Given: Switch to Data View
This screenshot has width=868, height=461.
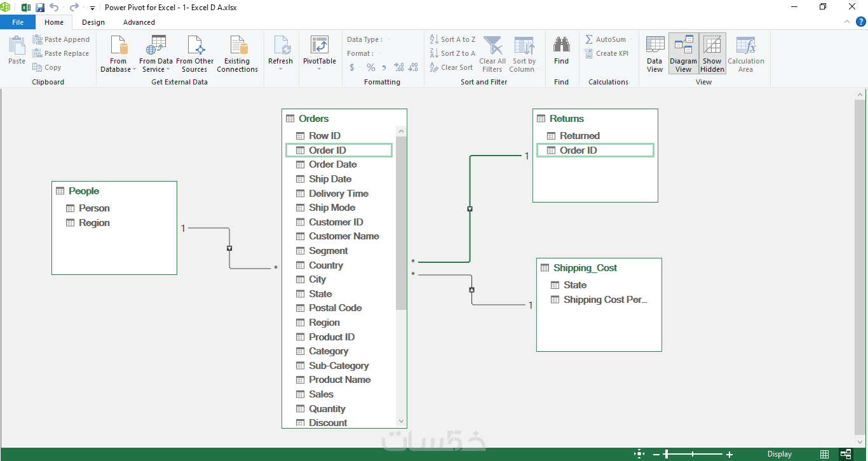Looking at the screenshot, I should pyautogui.click(x=654, y=54).
